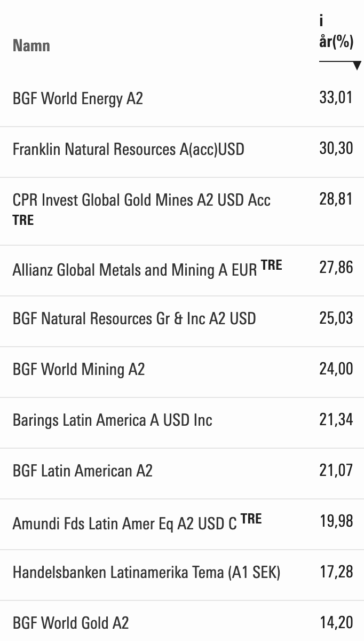Open Amundi Fds Latin Amer Eq fund

point(124,523)
